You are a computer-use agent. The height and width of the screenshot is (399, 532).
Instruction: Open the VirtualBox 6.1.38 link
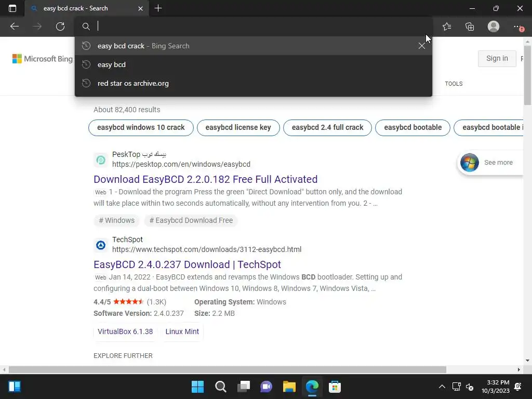point(125,331)
